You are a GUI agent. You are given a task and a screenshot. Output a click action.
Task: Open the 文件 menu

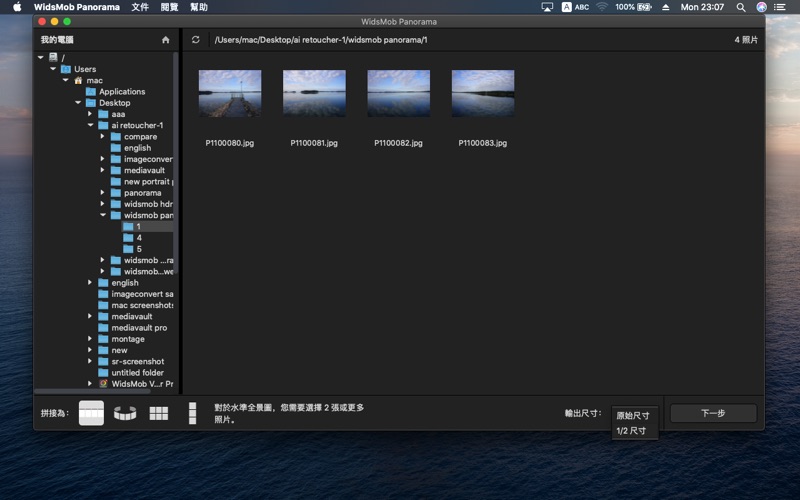coord(140,7)
